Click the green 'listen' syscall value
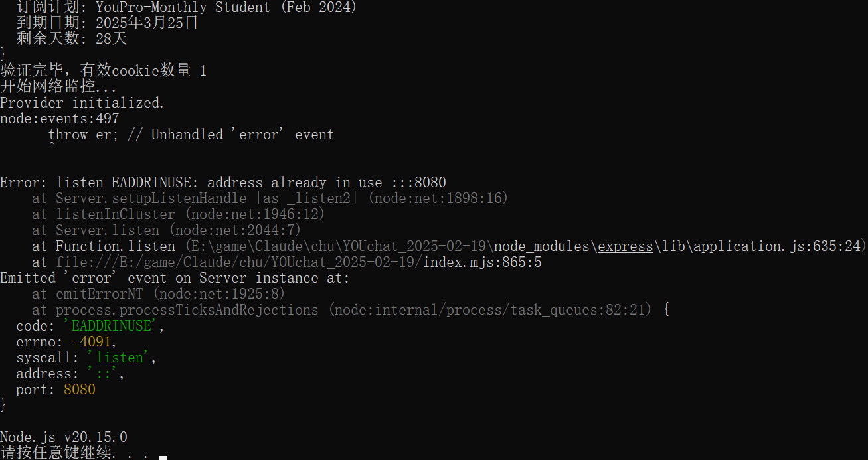The width and height of the screenshot is (868, 460). click(x=120, y=358)
